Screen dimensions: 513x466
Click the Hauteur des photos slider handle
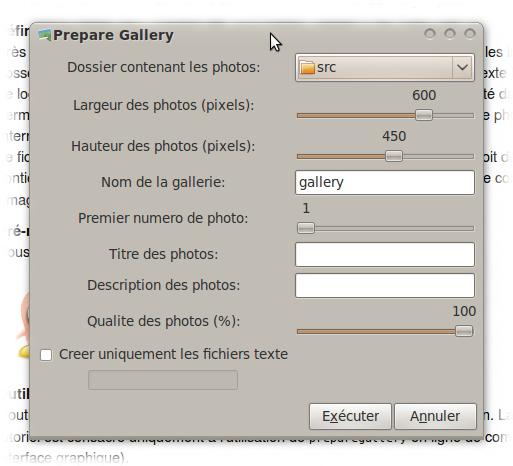pos(394,156)
